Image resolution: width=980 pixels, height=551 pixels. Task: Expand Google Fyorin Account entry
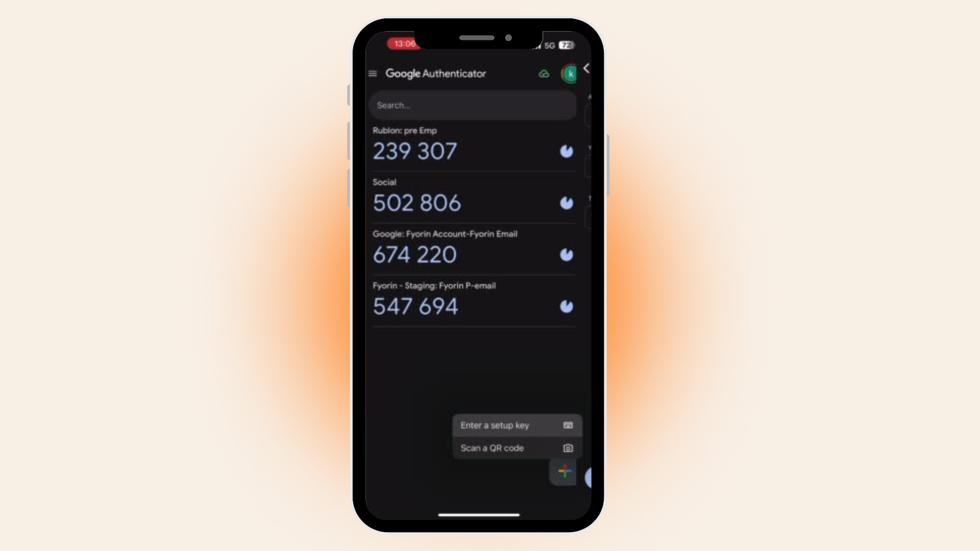(x=471, y=249)
